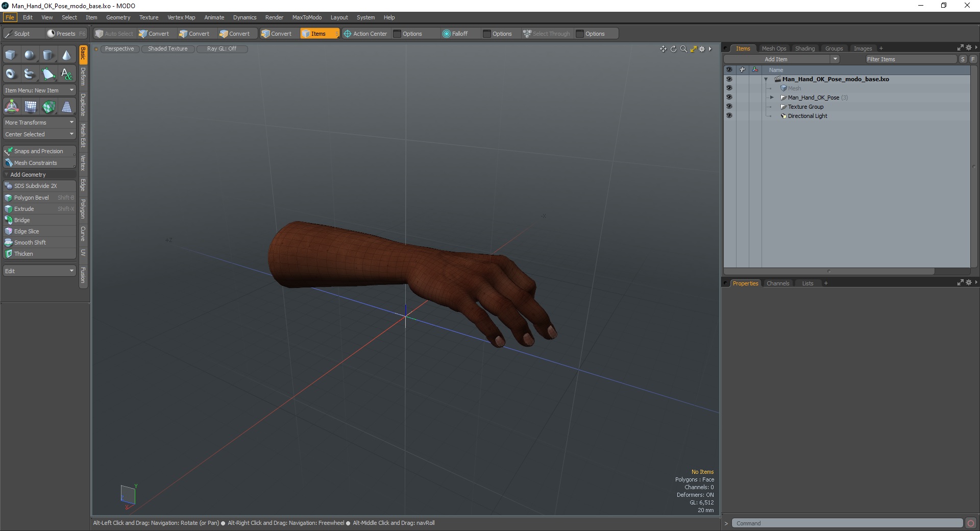Open the Shaded Texture view style dropdown
The height and width of the screenshot is (531, 980).
(168, 49)
